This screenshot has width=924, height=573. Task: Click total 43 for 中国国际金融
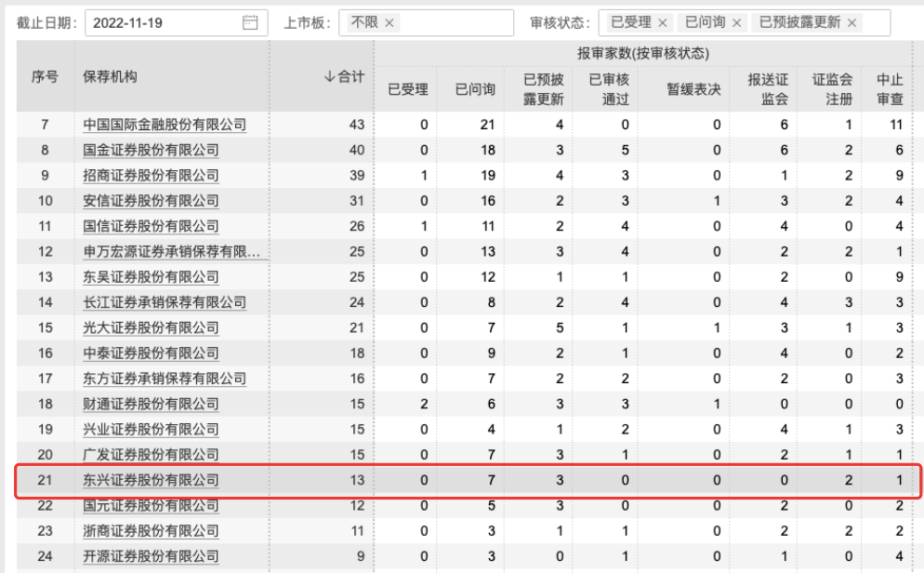point(357,125)
